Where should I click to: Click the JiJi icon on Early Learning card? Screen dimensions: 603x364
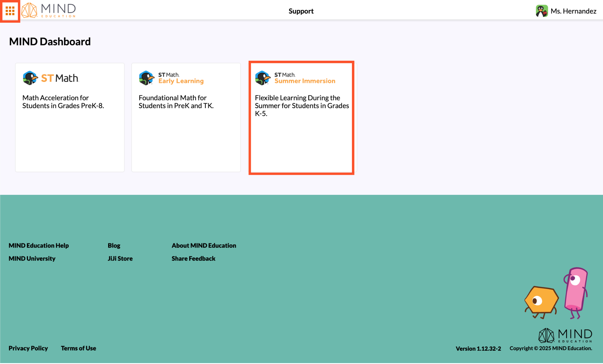146,78
